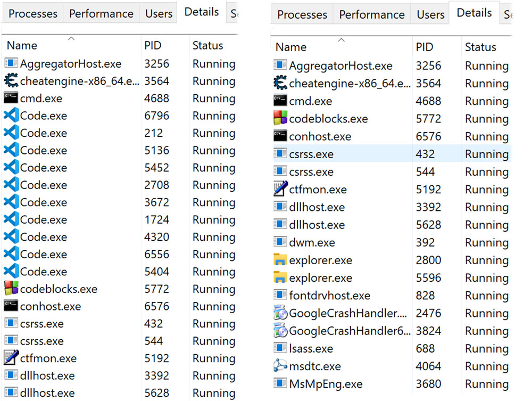Open the Processes tab in the left panel
Screen dimensions: 532x401
pos(33,14)
